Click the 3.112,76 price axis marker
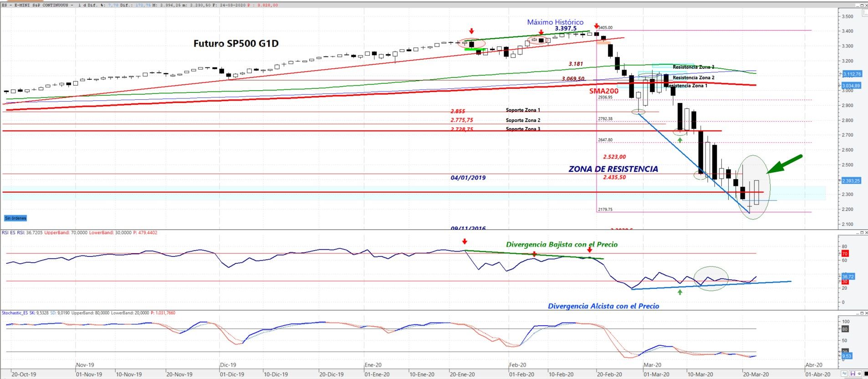Screen dimensions: 868x379 [x=851, y=74]
